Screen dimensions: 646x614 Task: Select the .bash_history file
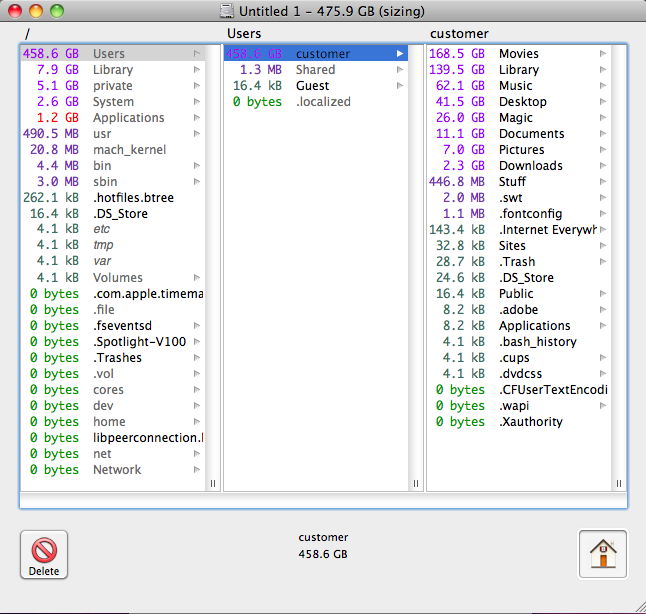pos(519,342)
